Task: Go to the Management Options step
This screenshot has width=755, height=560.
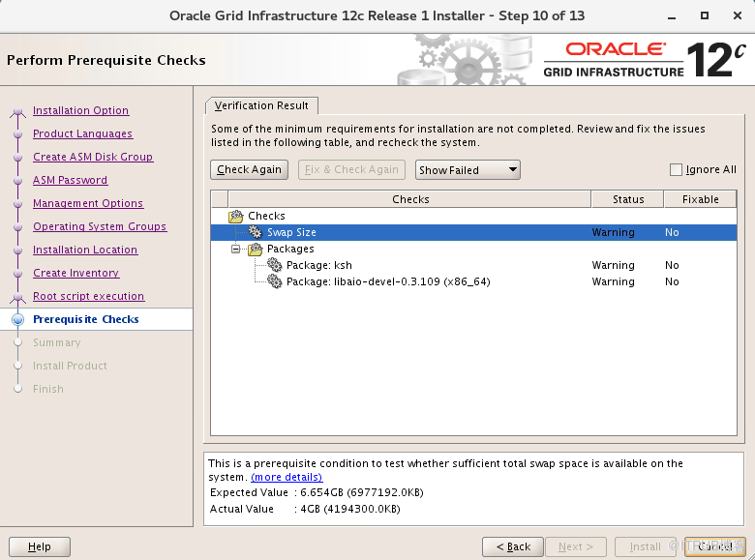Action: tap(88, 203)
